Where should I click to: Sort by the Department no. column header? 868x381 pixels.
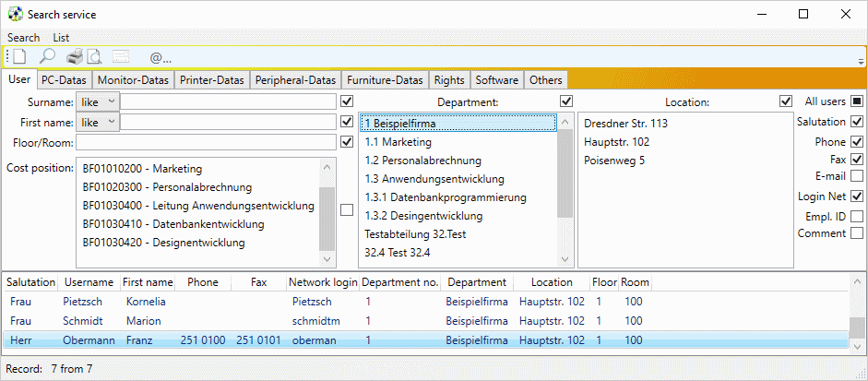[x=400, y=282]
